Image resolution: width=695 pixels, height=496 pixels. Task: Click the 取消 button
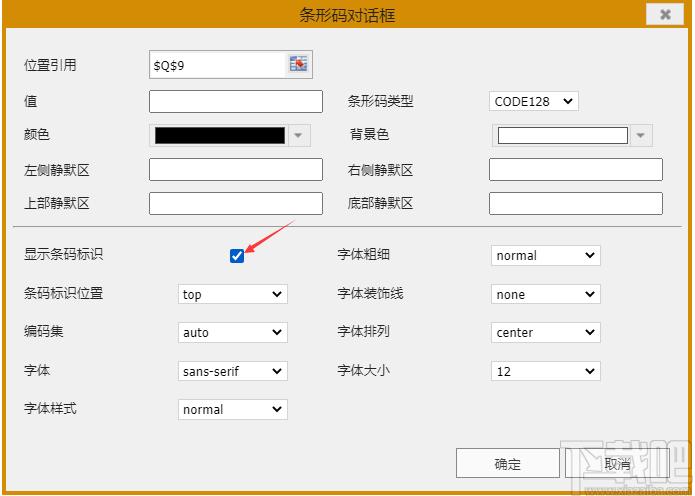tap(617, 463)
